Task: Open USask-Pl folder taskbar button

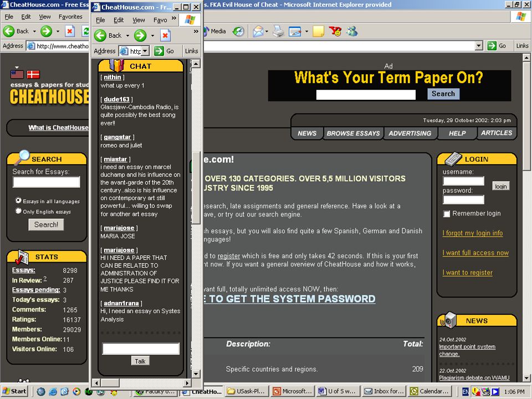Action: [x=246, y=391]
